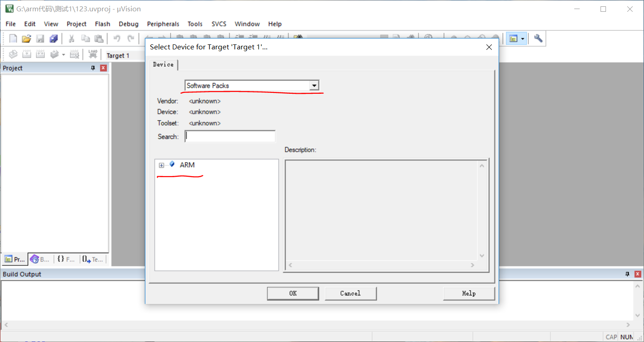The image size is (644, 342).
Task: Open the Project menu
Action: point(77,24)
